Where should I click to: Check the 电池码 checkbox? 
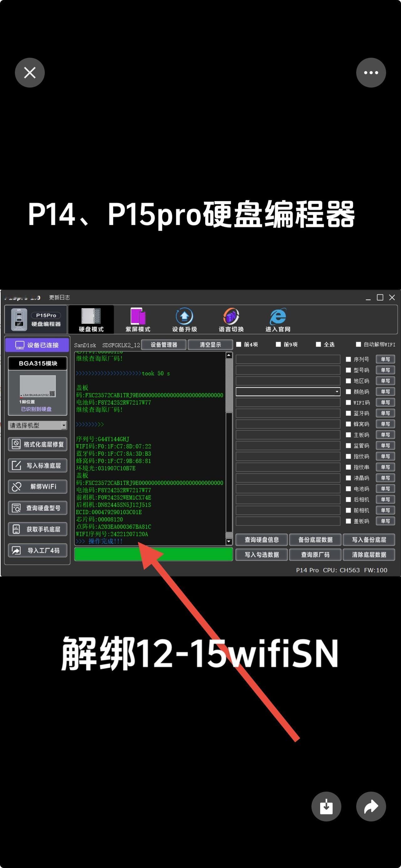coord(348,488)
